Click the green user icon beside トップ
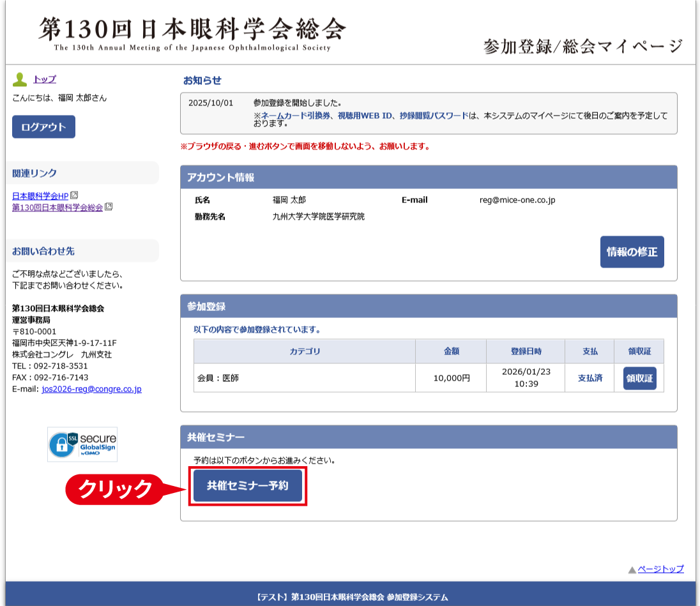This screenshot has width=700, height=606. click(x=20, y=80)
